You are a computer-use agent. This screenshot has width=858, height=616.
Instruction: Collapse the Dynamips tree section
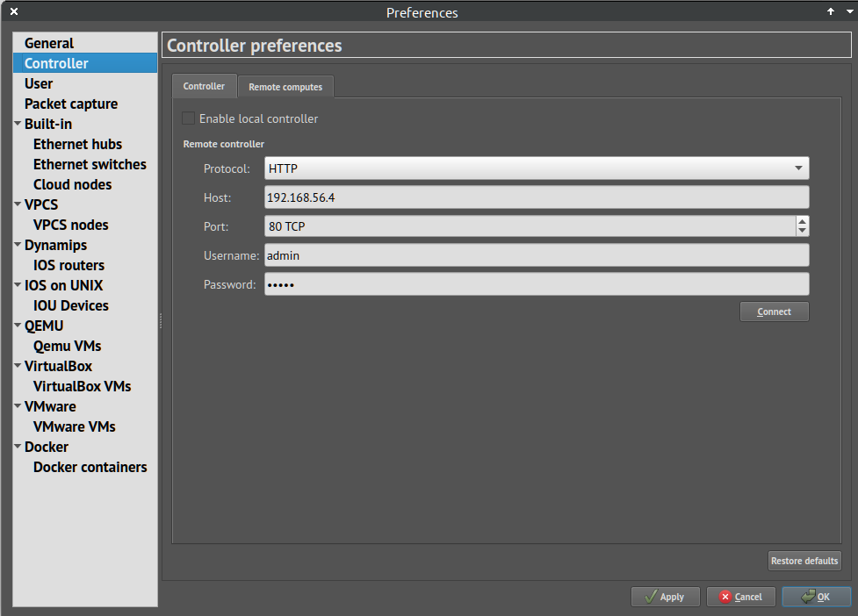click(18, 245)
